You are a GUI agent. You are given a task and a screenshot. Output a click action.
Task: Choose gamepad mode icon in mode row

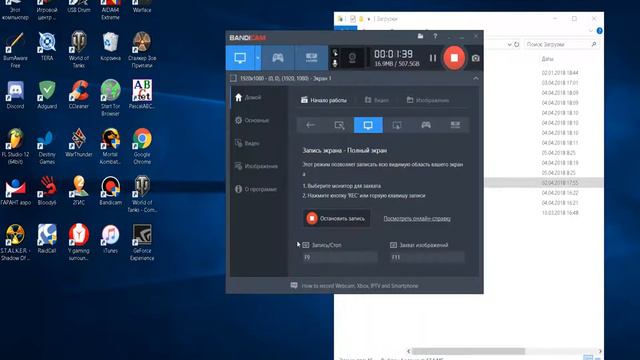426,125
